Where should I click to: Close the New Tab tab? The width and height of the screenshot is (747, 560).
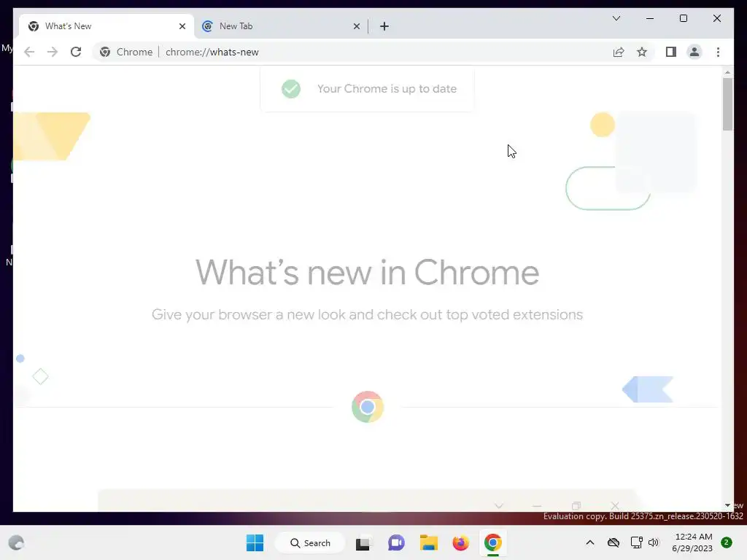[356, 26]
